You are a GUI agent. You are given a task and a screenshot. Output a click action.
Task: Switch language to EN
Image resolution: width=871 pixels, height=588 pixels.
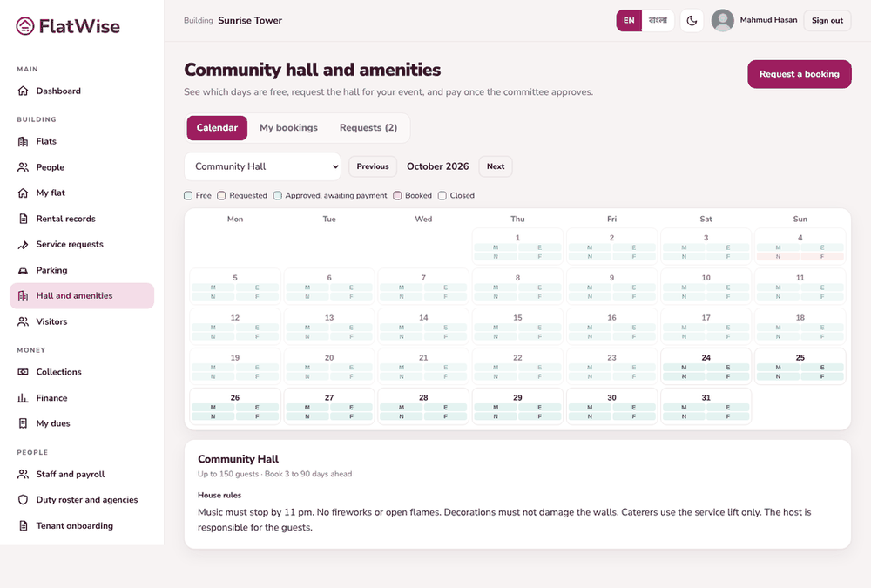[x=629, y=21]
